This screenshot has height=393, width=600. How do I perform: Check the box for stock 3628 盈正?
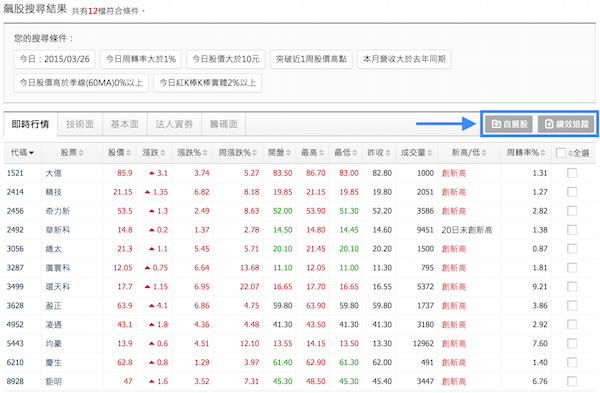572,305
